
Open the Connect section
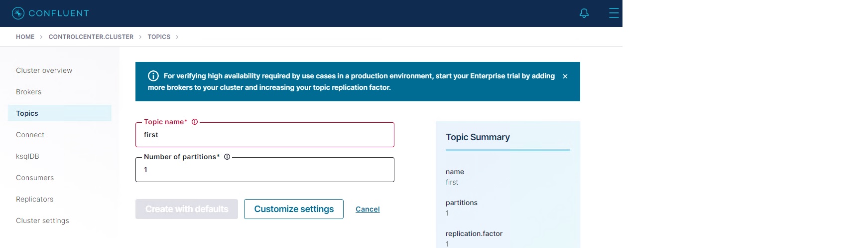click(x=30, y=135)
